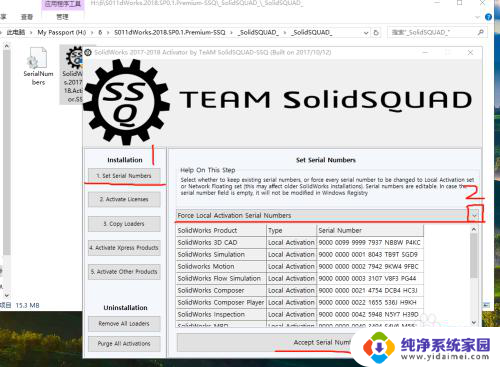Click the 'Remove All Loaders' button
The image size is (500, 367).
[124, 324]
